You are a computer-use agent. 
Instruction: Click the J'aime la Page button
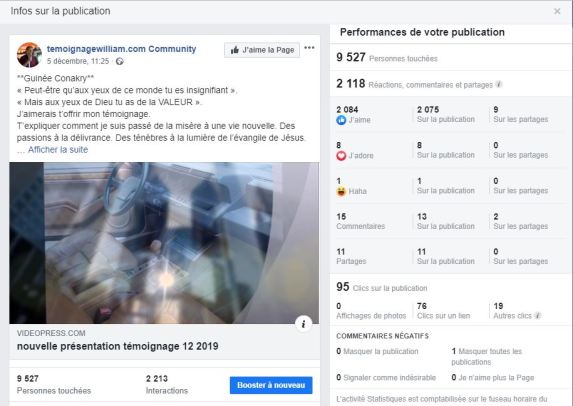(262, 50)
